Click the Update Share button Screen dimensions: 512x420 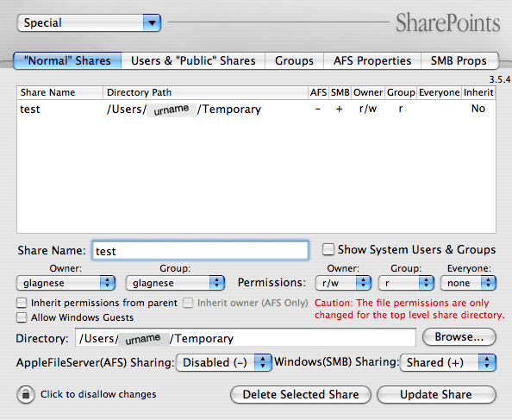click(436, 394)
